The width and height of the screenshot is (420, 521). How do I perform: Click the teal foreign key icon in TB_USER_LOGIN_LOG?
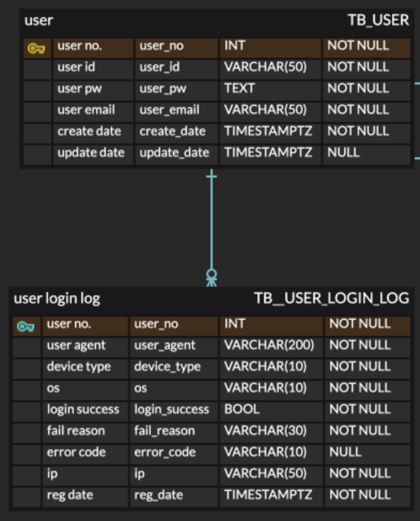click(26, 327)
